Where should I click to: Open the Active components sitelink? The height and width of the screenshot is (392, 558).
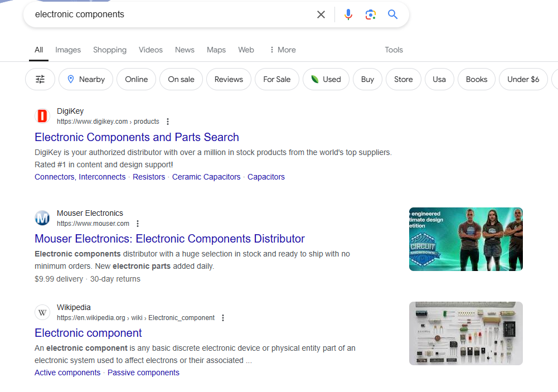[x=67, y=373]
